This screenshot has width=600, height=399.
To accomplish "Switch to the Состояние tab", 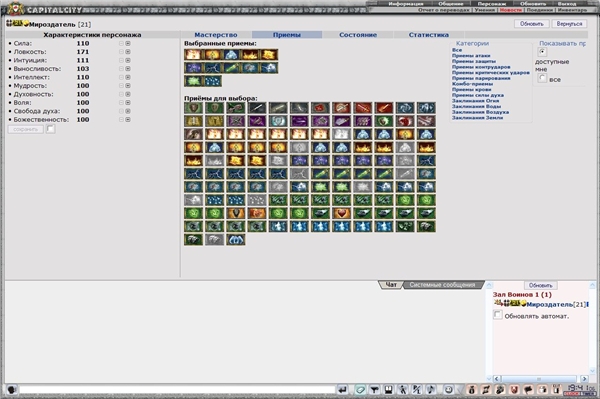I will (x=358, y=35).
